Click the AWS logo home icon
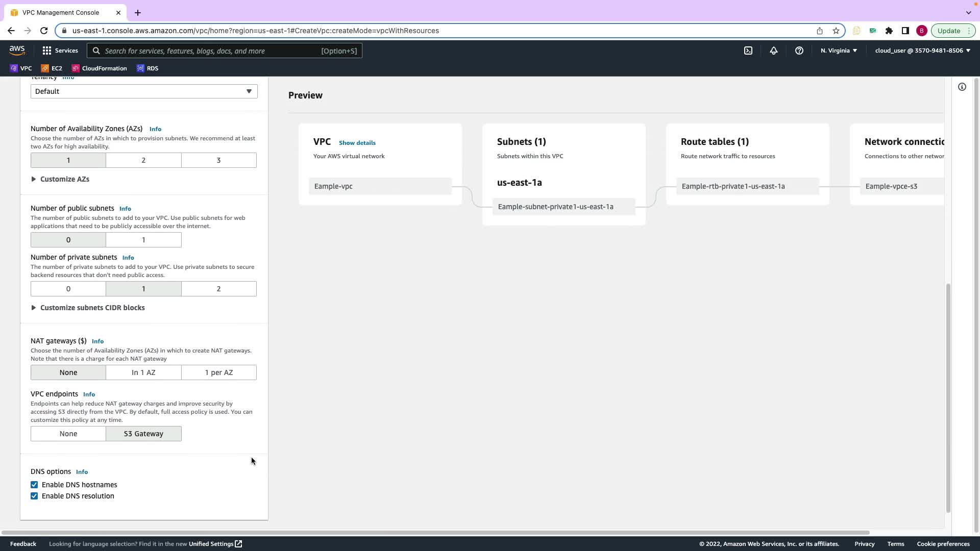 coord(17,50)
